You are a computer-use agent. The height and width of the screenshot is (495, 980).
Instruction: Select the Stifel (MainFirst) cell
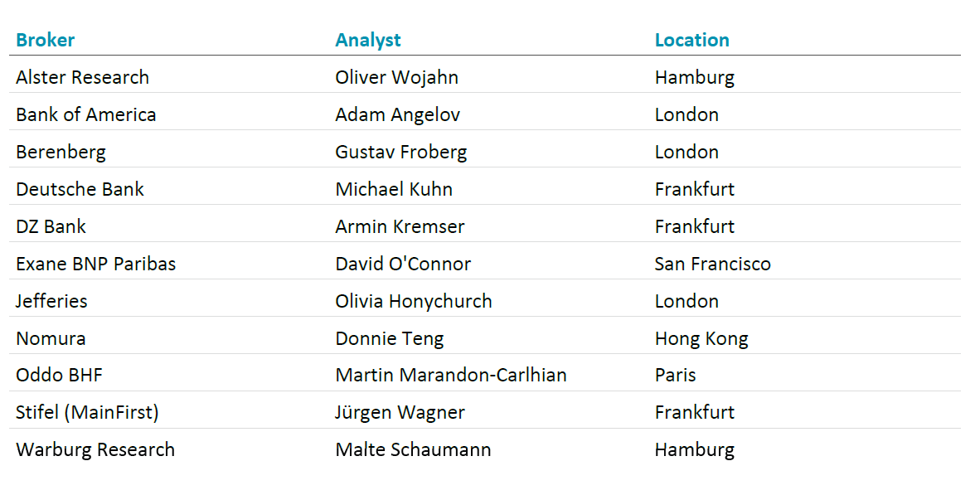click(x=87, y=412)
